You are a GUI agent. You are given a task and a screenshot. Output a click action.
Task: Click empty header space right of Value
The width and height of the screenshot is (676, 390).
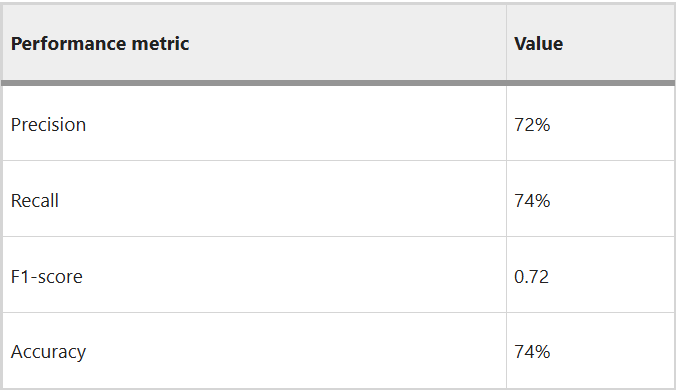619,43
